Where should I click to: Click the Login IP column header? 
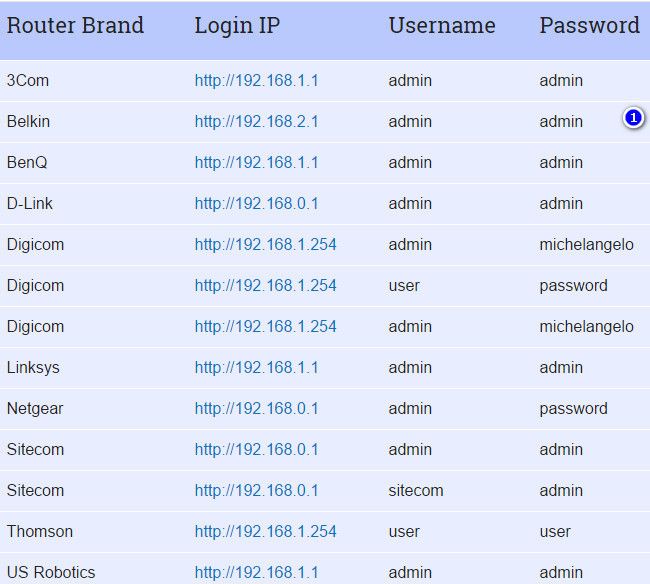pos(238,26)
